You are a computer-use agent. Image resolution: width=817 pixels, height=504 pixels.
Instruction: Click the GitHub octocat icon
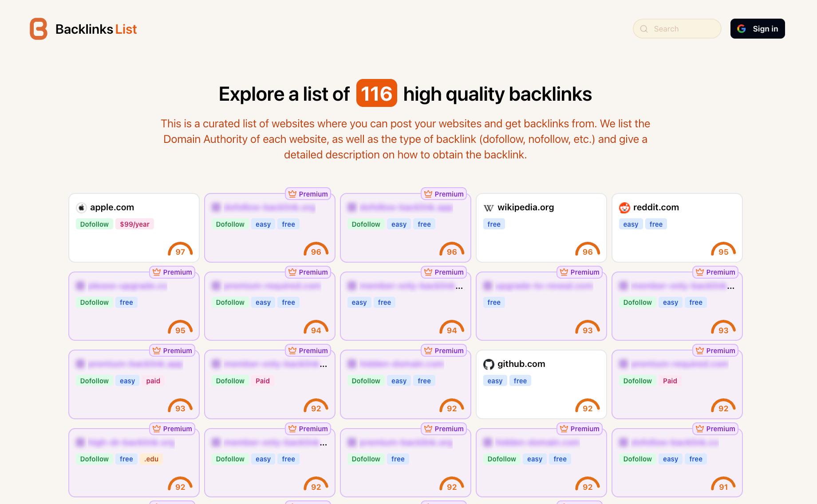click(489, 364)
